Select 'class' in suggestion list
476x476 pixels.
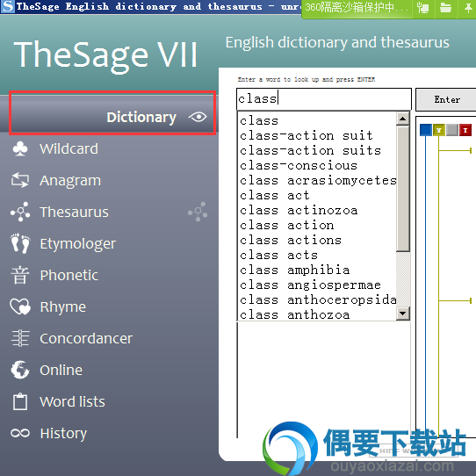317,120
